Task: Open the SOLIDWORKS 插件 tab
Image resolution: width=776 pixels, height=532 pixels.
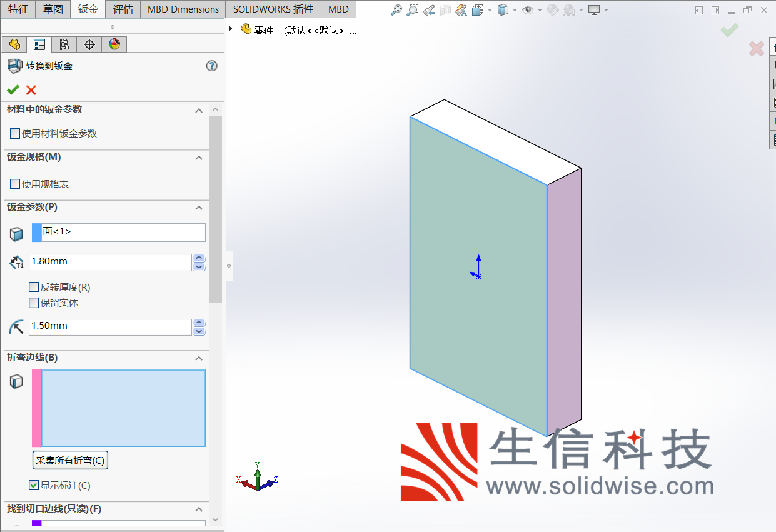Action: pos(273,9)
